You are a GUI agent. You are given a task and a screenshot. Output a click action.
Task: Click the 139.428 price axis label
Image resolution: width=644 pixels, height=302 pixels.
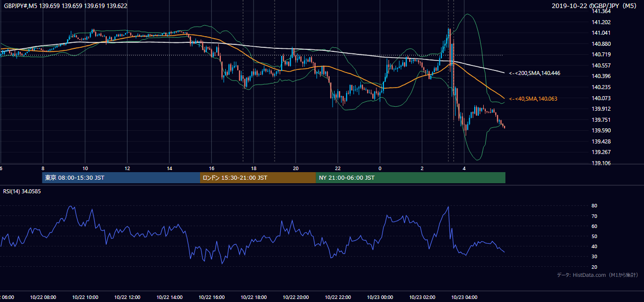[601, 141]
